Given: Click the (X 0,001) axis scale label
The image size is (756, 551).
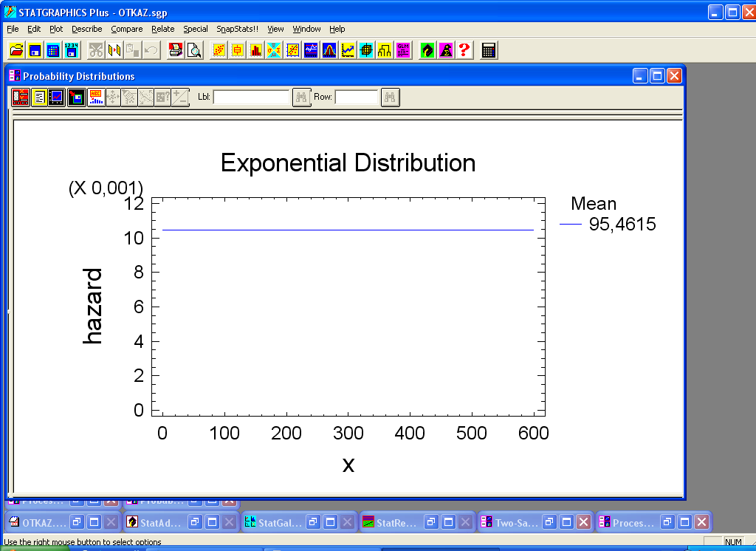Looking at the screenshot, I should coord(106,188).
